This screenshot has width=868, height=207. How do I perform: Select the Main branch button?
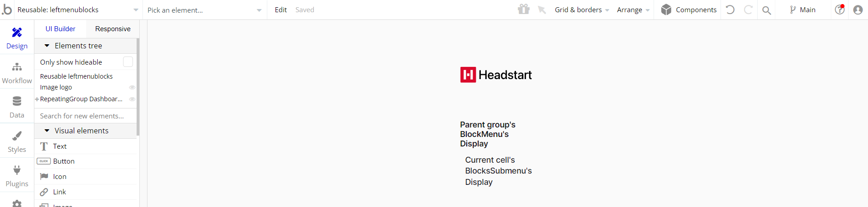(802, 9)
